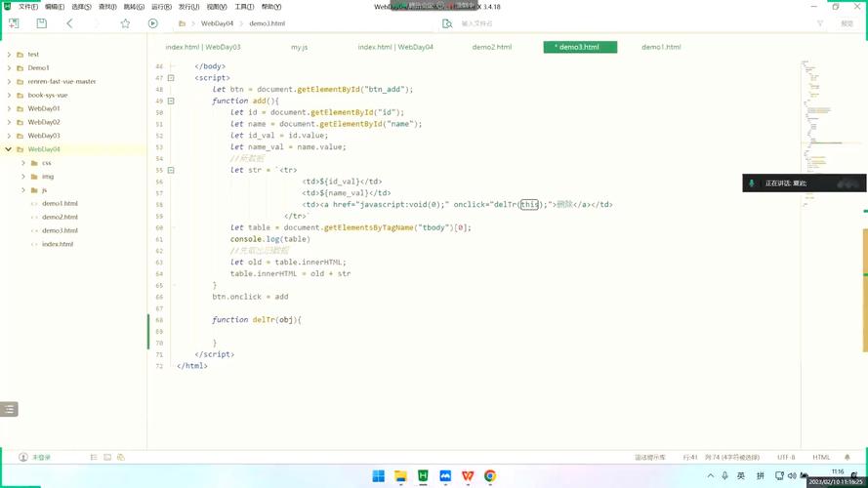Switch to index.html | WebDay03 tab
868x488 pixels.
coord(203,47)
